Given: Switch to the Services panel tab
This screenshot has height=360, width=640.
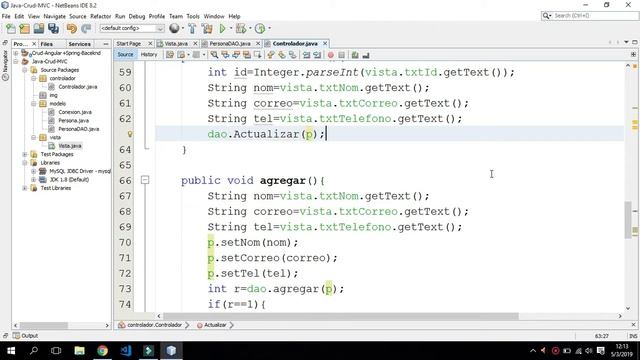Looking at the screenshot, I should (x=80, y=44).
